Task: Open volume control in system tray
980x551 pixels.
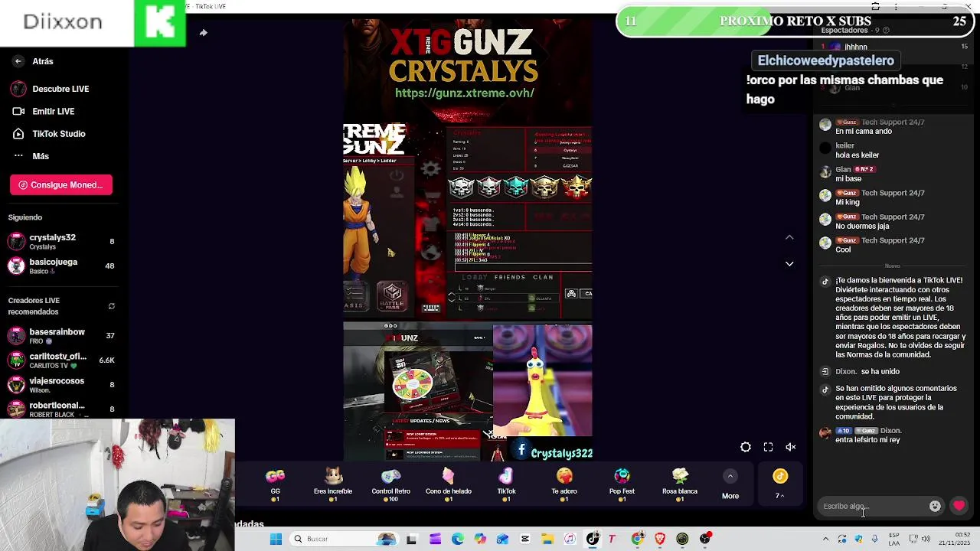Action: pos(926,539)
